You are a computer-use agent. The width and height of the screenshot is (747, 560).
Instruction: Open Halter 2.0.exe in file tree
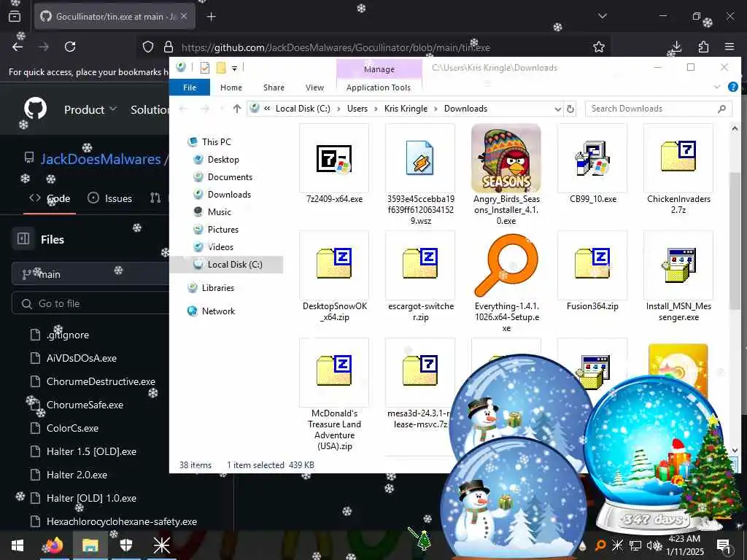pyautogui.click(x=77, y=475)
